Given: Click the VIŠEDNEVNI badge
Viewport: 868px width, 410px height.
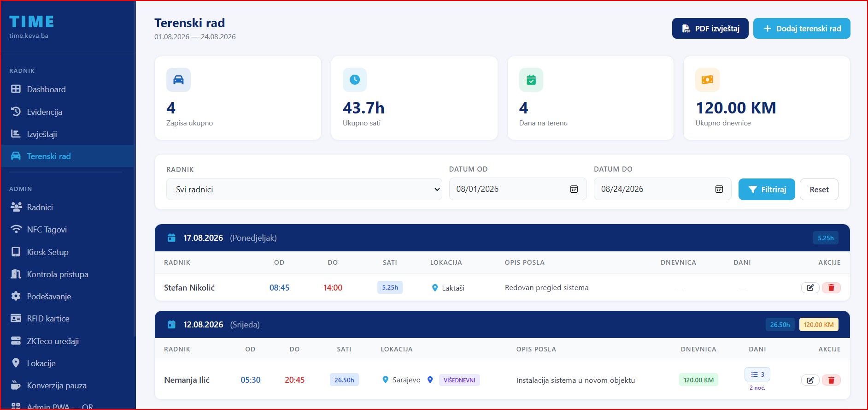Looking at the screenshot, I should pos(459,380).
